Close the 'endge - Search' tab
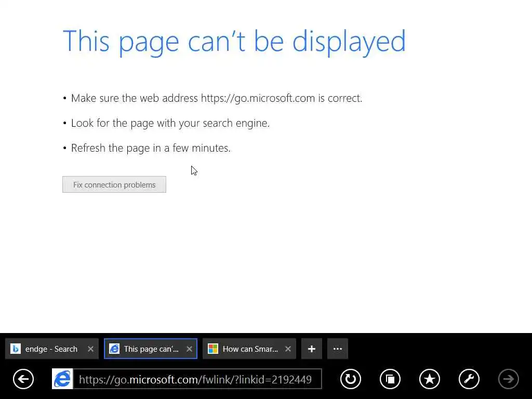532x399 pixels. pyautogui.click(x=90, y=349)
